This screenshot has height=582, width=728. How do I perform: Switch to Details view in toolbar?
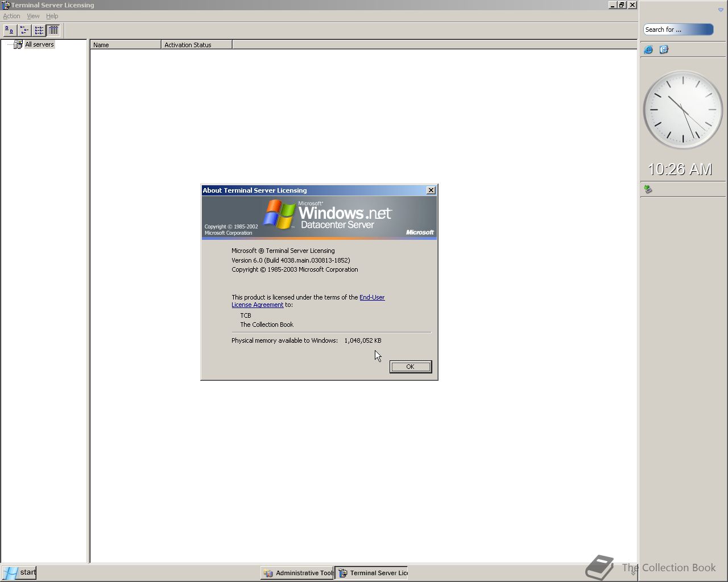tap(53, 30)
